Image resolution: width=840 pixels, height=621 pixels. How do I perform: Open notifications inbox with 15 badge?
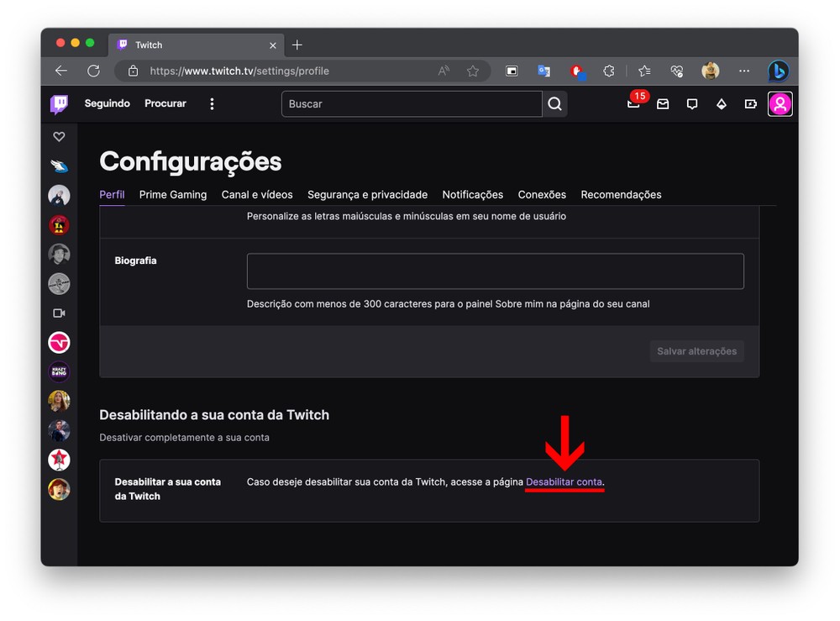634,103
